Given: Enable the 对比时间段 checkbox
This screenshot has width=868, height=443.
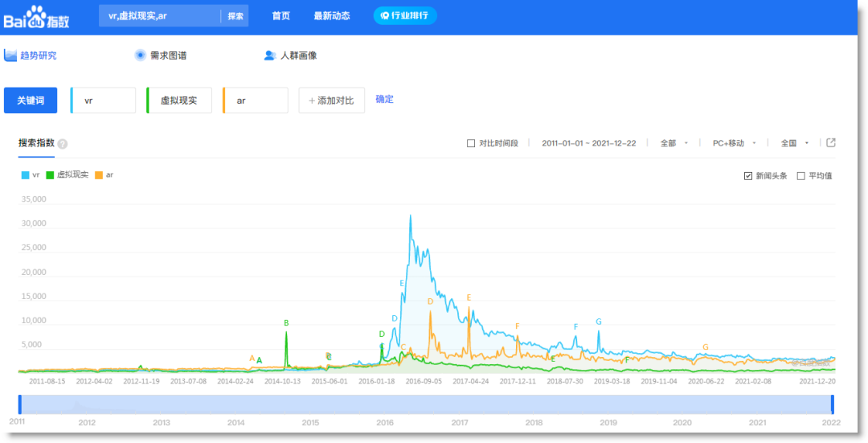Looking at the screenshot, I should (471, 144).
